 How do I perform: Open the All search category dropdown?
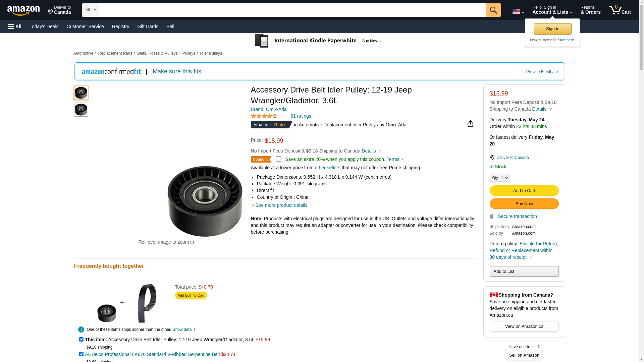[91, 10]
